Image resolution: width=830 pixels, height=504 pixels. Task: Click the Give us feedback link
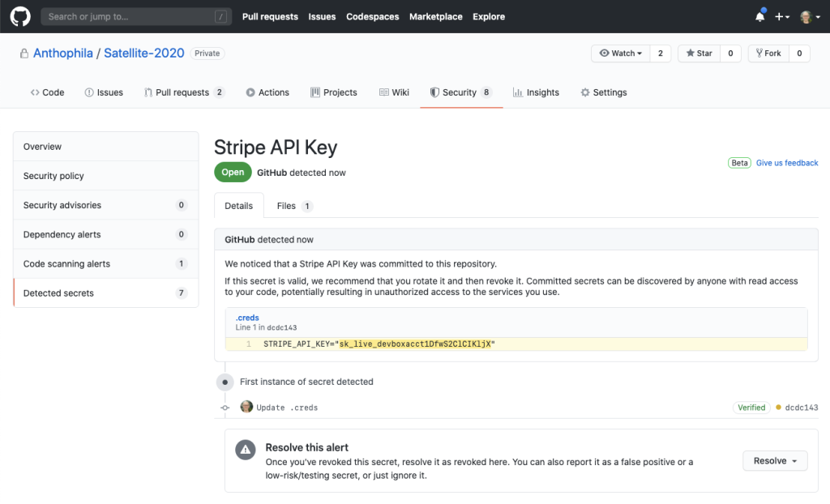pos(787,163)
